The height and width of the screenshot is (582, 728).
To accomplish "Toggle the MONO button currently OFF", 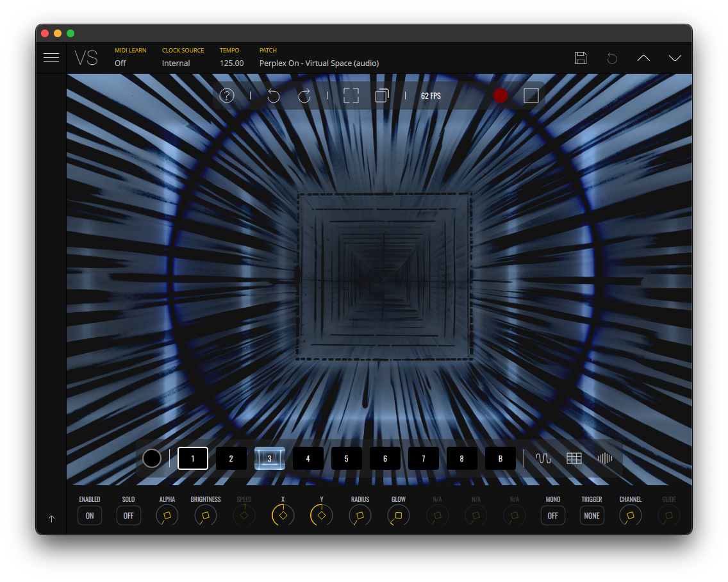I will click(553, 515).
